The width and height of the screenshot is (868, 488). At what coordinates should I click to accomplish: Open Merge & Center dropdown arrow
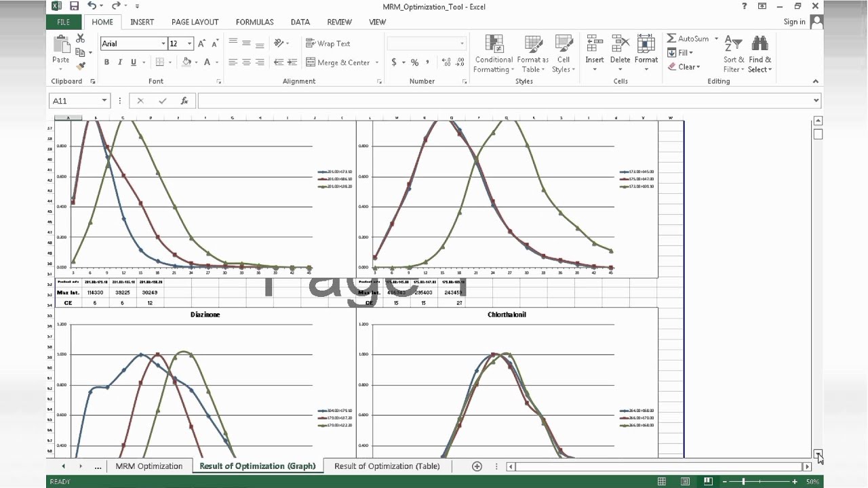coord(377,62)
